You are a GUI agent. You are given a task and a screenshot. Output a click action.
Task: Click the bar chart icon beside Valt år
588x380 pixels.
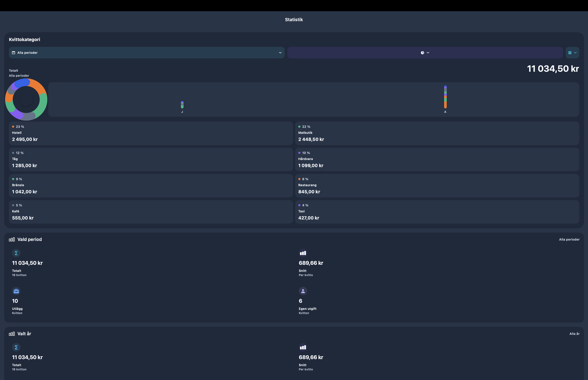coord(12,334)
